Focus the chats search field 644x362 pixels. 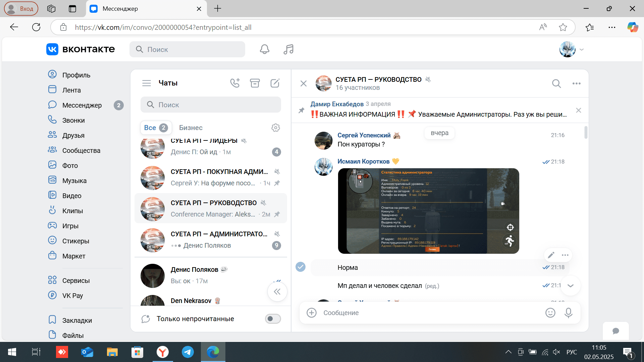tap(211, 105)
